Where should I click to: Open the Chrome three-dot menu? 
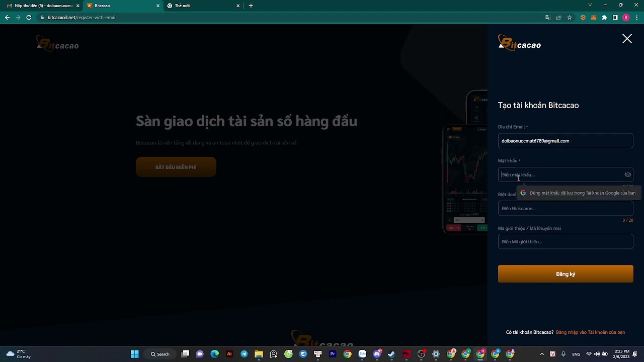coord(636,18)
